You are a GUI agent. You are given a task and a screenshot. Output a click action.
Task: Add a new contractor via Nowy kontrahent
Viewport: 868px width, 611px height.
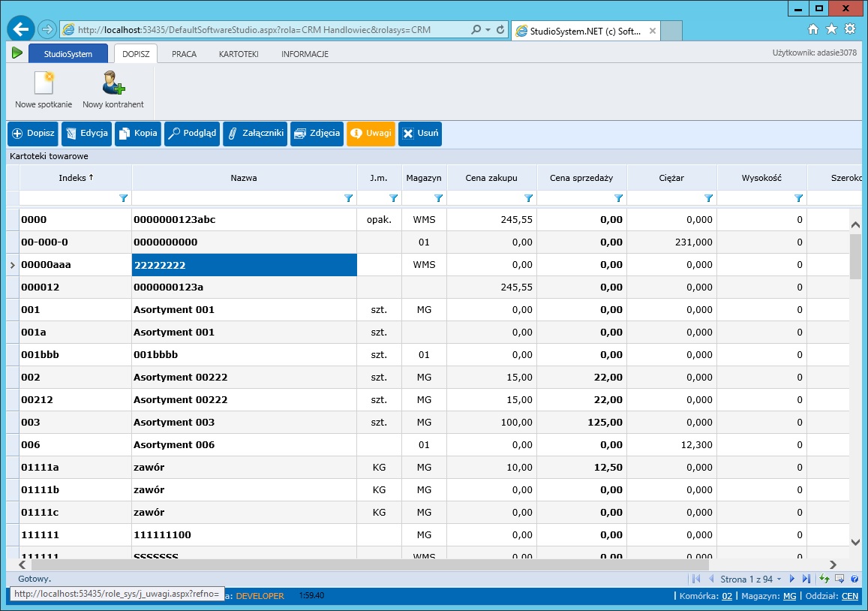[x=113, y=90]
